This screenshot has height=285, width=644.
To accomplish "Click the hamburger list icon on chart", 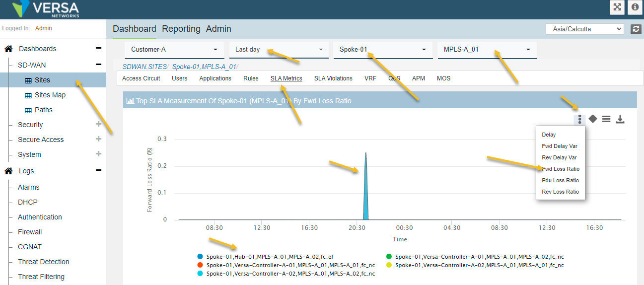I will pyautogui.click(x=606, y=119).
